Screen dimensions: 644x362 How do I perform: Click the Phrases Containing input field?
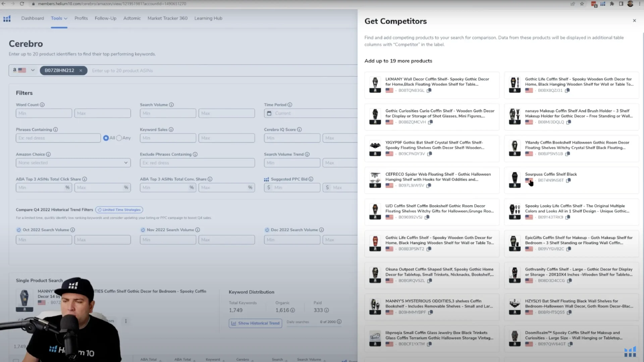tap(58, 138)
